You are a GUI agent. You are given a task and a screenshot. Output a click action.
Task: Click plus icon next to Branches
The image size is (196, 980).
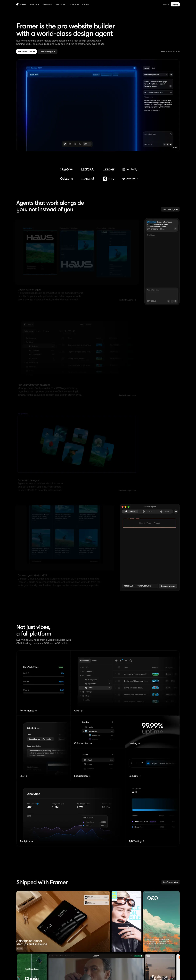(113, 722)
